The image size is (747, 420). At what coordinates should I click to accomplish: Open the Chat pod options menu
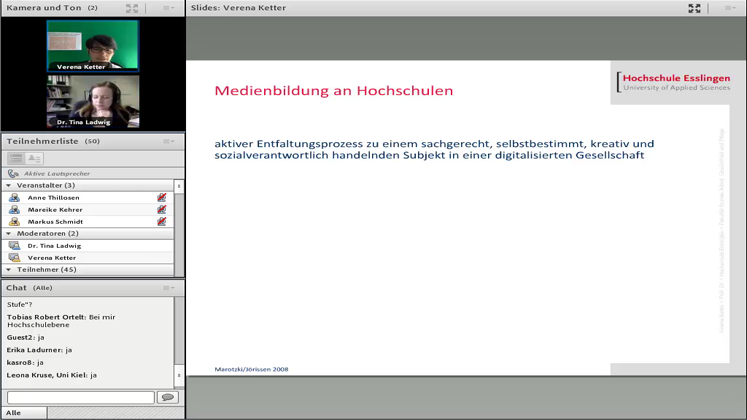[168, 288]
